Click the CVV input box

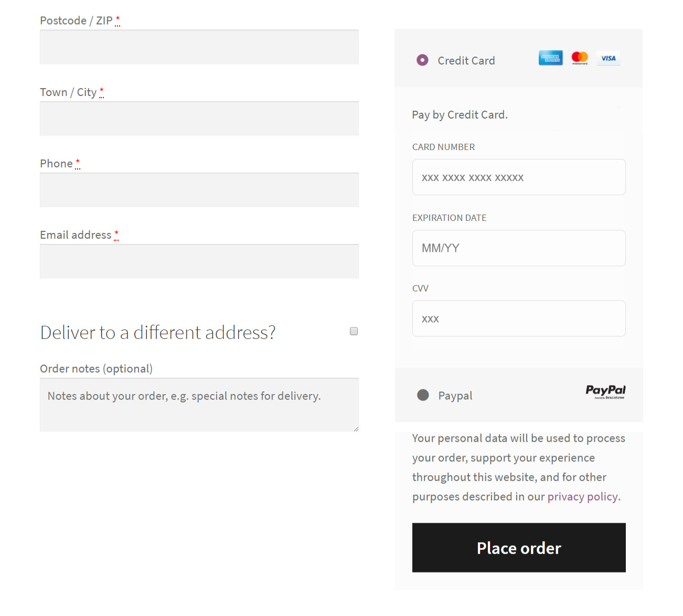(519, 318)
